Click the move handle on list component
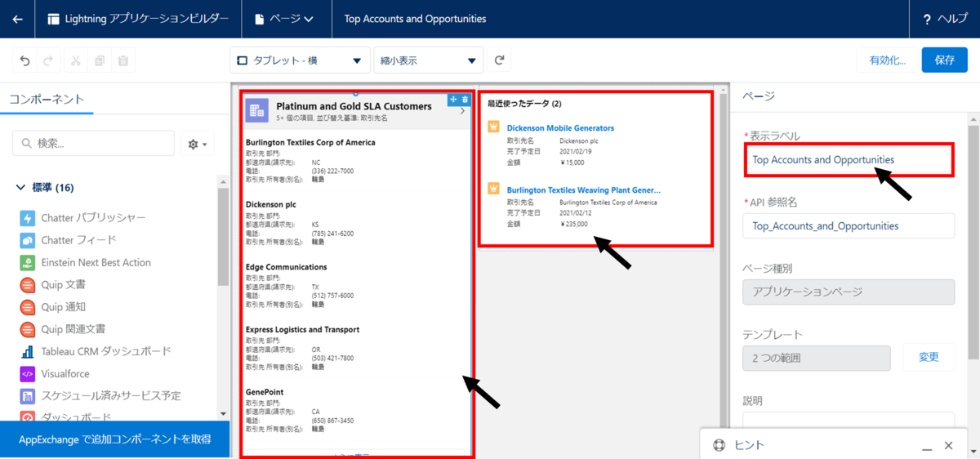Screen dimensions: 980x459 coord(453,100)
